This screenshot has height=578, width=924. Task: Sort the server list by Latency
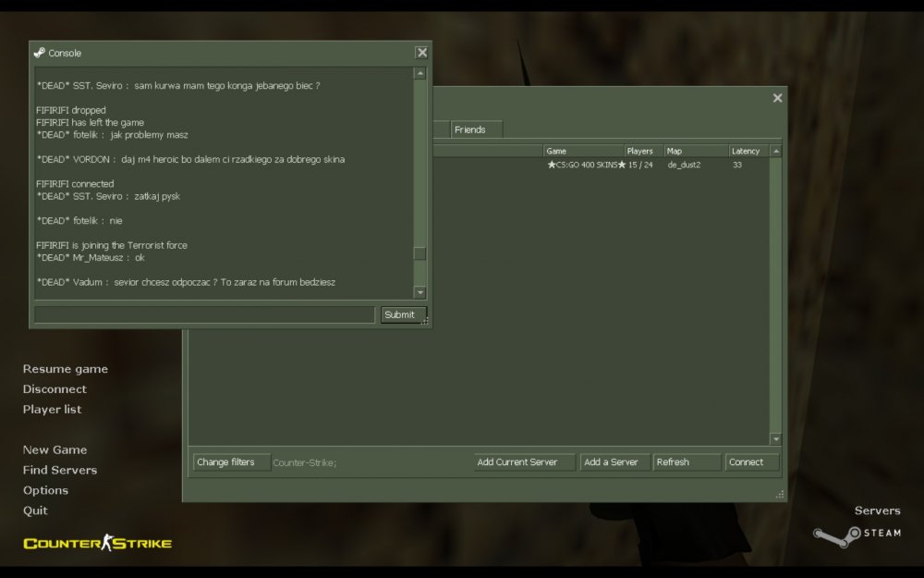(x=748, y=151)
